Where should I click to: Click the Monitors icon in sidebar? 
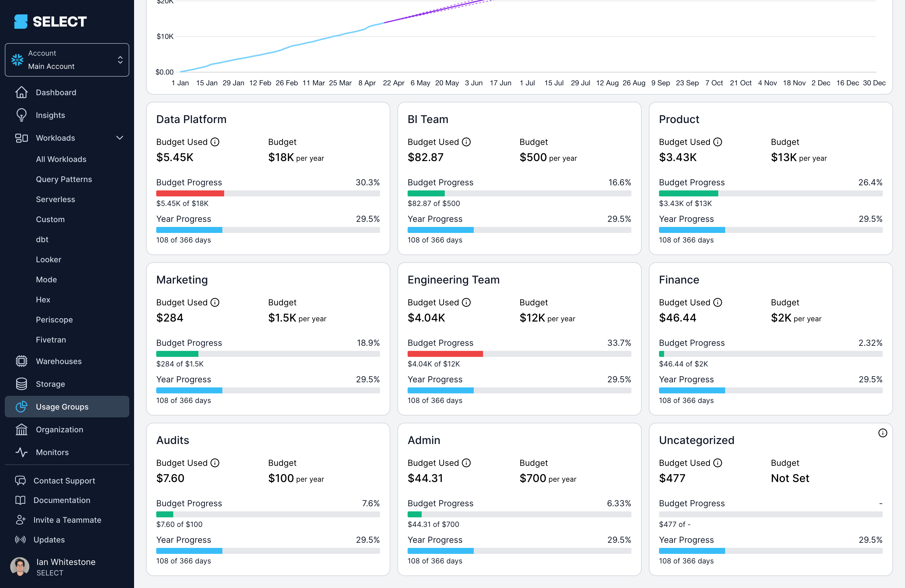pyautogui.click(x=20, y=452)
